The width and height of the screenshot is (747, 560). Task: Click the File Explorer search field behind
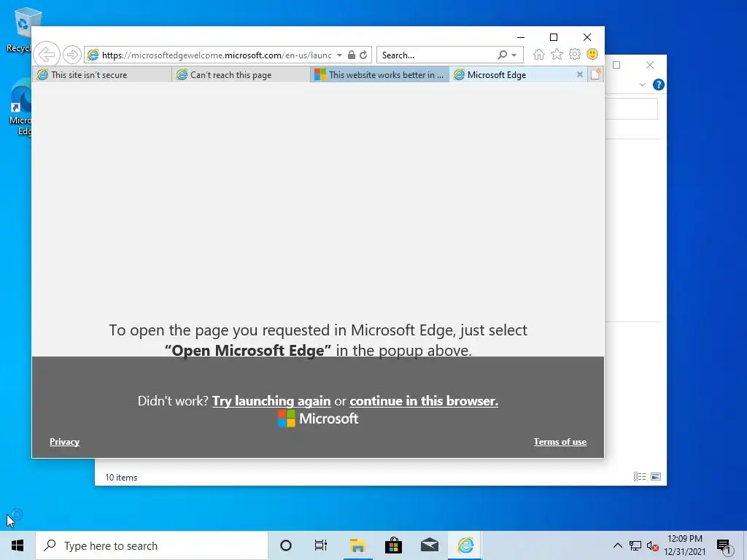(631, 109)
